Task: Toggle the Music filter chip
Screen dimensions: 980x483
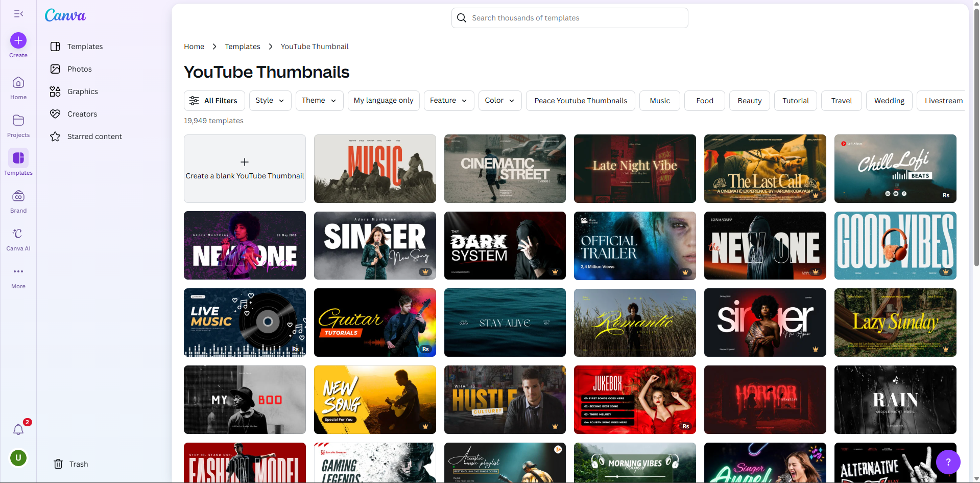Action: 659,100
